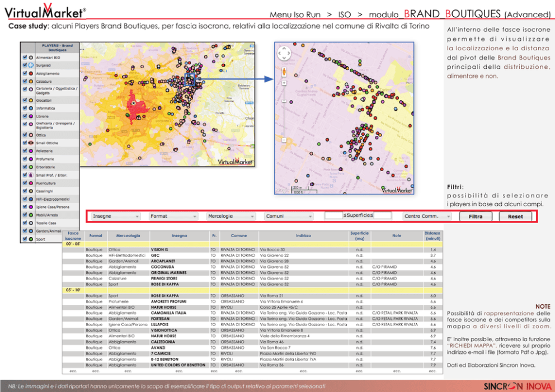Click the Insegna column header

[x=180, y=236]
